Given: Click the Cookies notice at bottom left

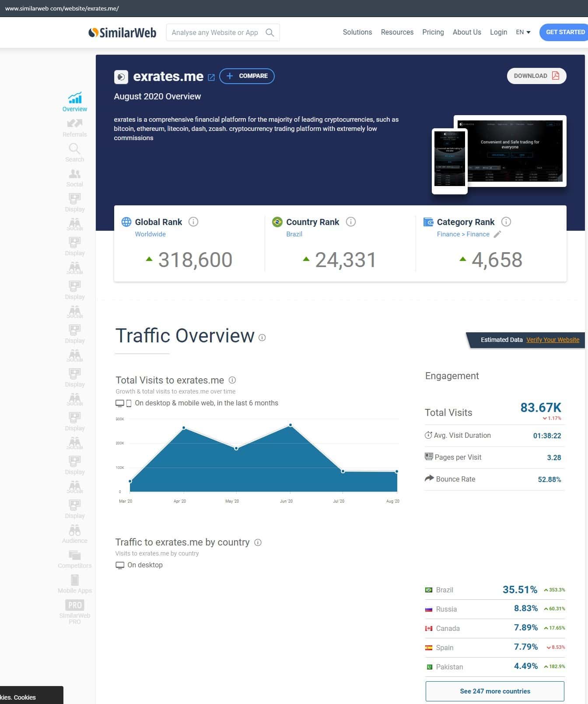Looking at the screenshot, I should 31,695.
